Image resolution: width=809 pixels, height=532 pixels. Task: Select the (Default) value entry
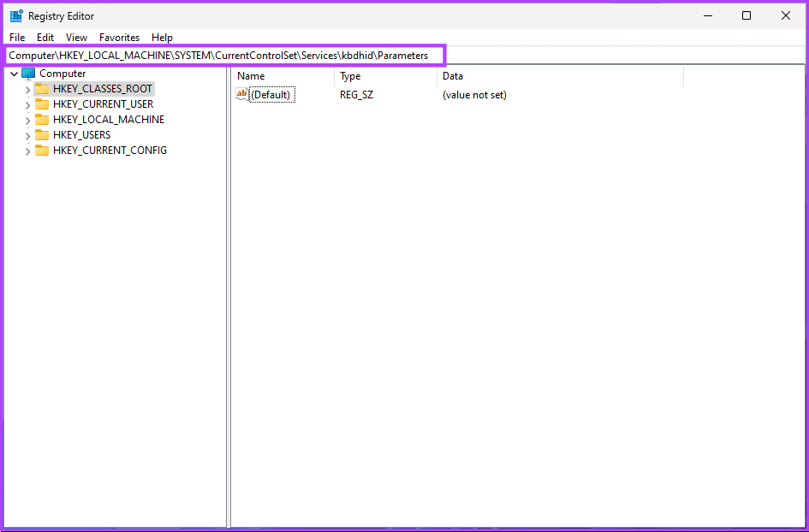pos(272,96)
